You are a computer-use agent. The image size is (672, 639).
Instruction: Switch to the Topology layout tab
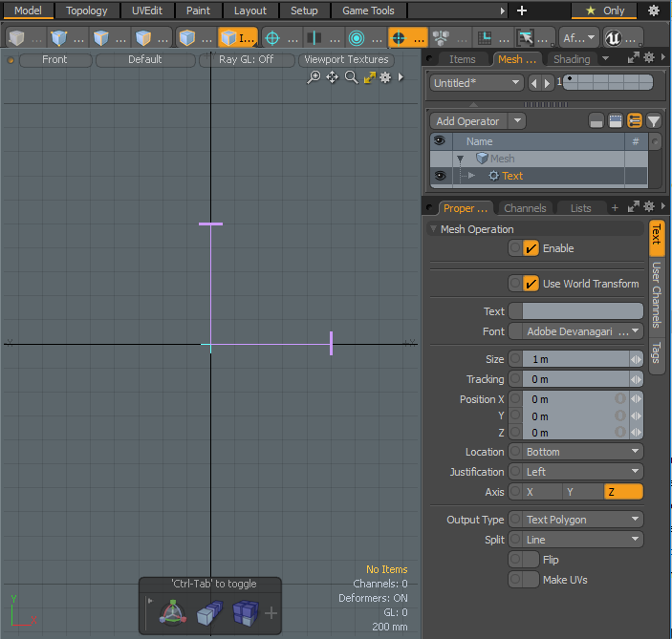click(x=87, y=11)
